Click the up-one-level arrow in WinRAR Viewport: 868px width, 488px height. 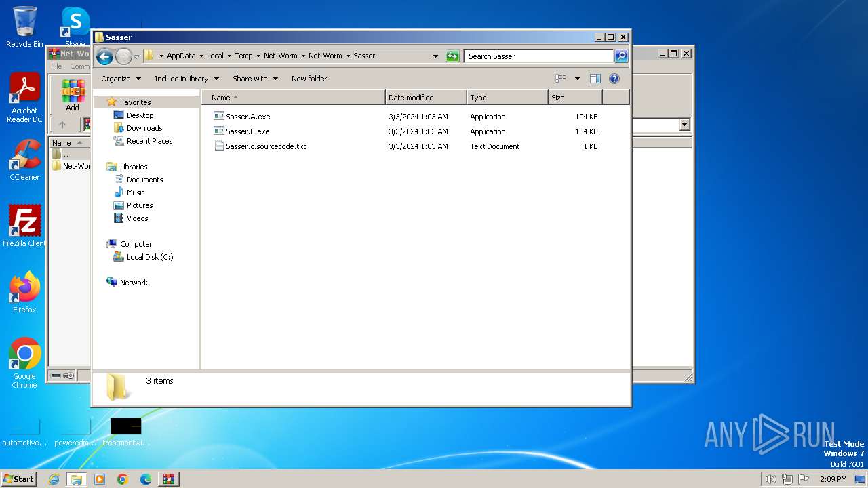(62, 125)
